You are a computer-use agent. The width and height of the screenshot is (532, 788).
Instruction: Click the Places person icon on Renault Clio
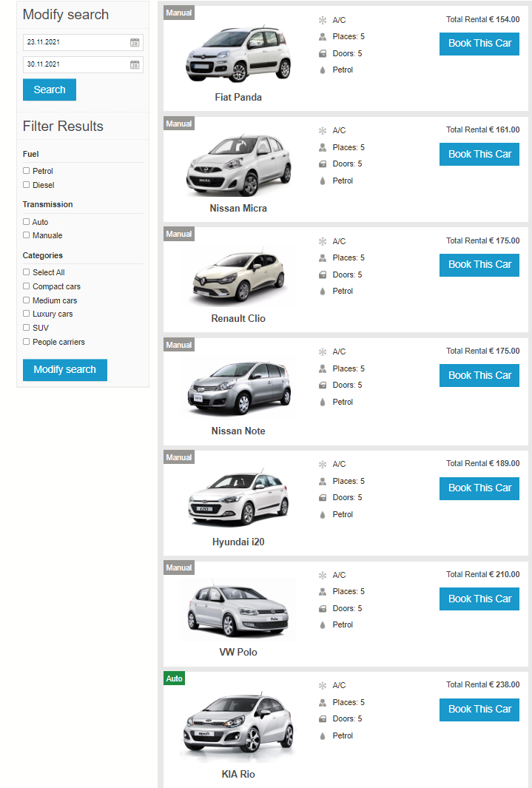tap(323, 257)
